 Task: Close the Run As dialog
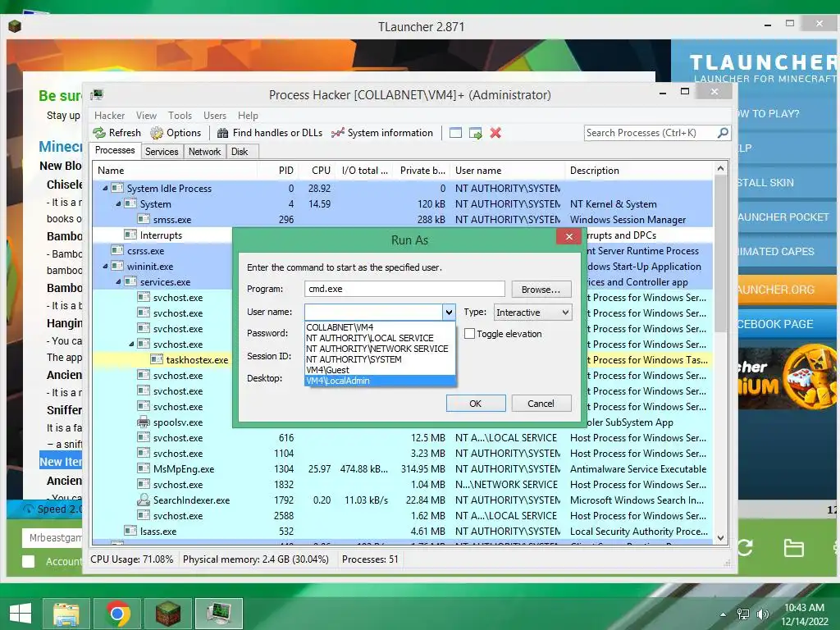pyautogui.click(x=569, y=236)
